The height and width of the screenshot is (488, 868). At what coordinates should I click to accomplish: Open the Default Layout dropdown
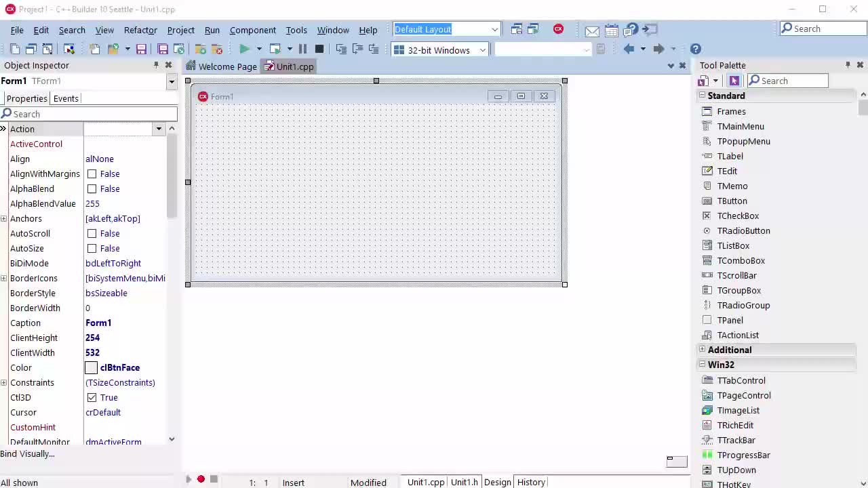coord(494,29)
